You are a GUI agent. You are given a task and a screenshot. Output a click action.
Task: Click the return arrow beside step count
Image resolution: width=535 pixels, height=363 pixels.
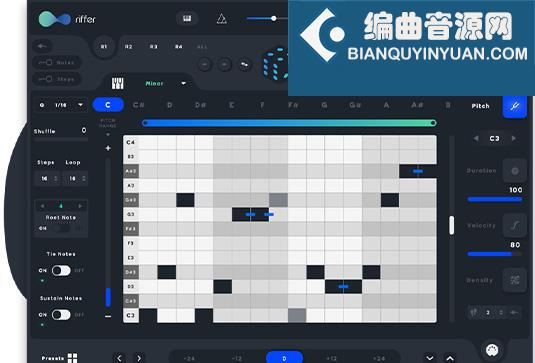pos(514,312)
